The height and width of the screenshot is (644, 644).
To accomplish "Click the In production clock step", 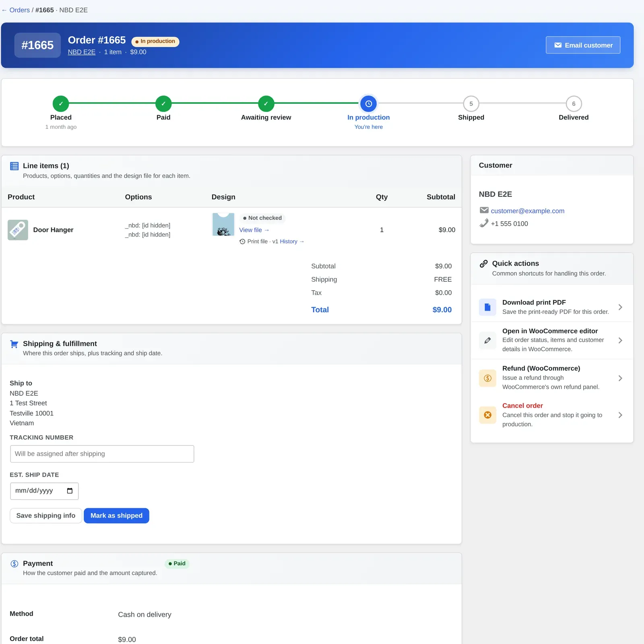I will point(368,103).
